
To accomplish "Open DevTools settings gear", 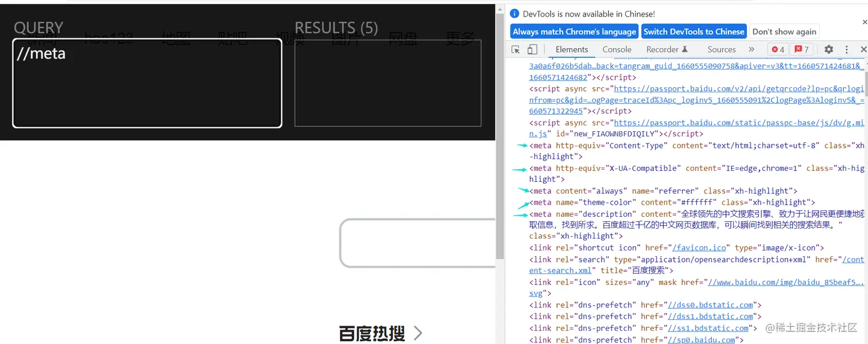I will click(828, 49).
